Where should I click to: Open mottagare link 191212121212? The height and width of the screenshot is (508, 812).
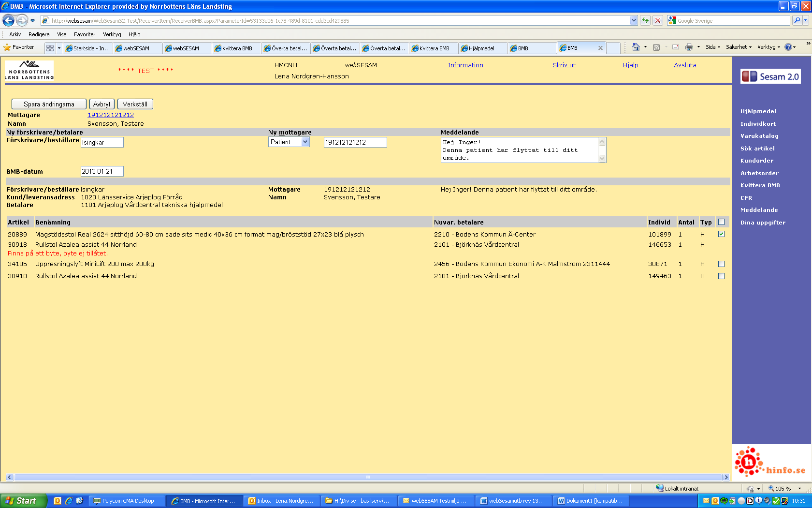[x=111, y=115]
